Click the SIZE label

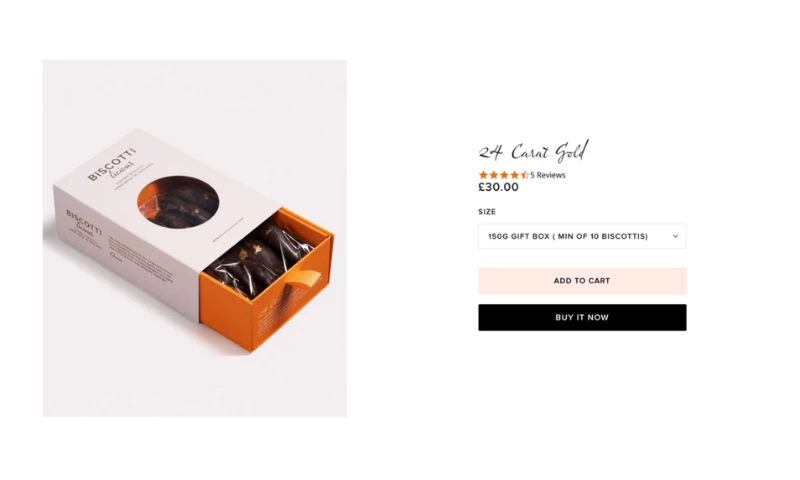[x=487, y=211]
